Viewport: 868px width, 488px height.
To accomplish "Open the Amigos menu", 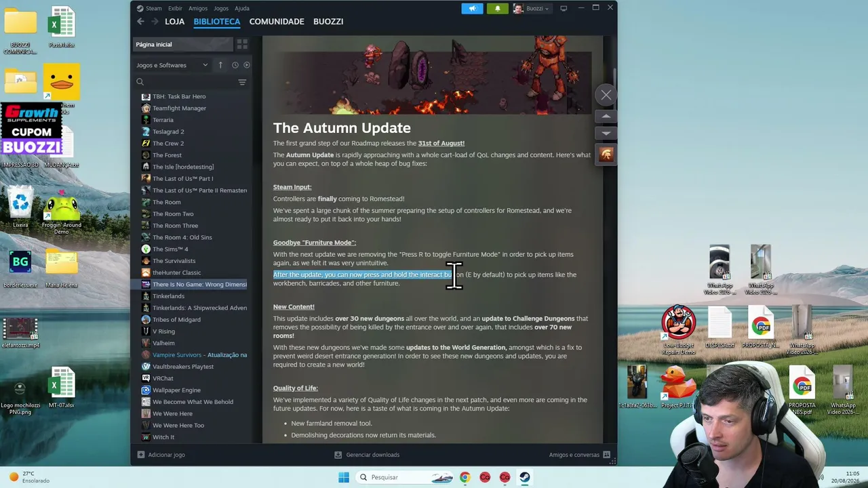I will click(x=198, y=8).
